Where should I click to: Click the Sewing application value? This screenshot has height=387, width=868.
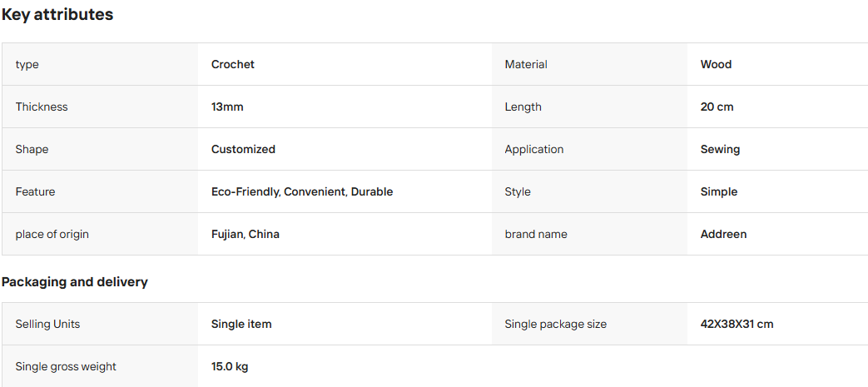coord(720,150)
